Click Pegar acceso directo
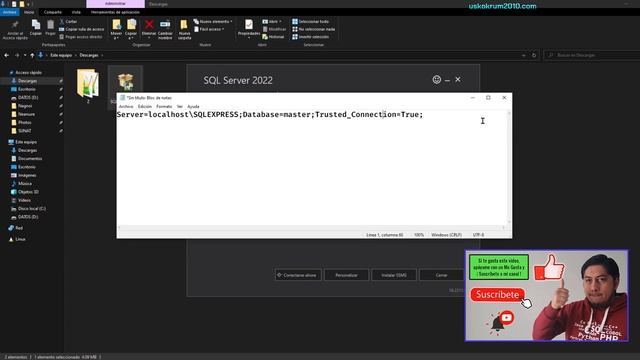Viewport: 640px width, 360px height. click(81, 37)
